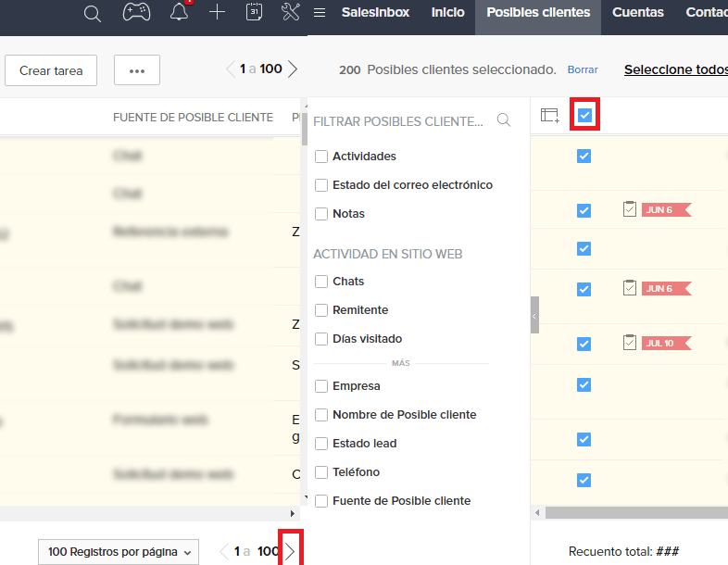The width and height of the screenshot is (728, 565).
Task: Uncheck the select-all checkbox in header
Action: point(584,115)
